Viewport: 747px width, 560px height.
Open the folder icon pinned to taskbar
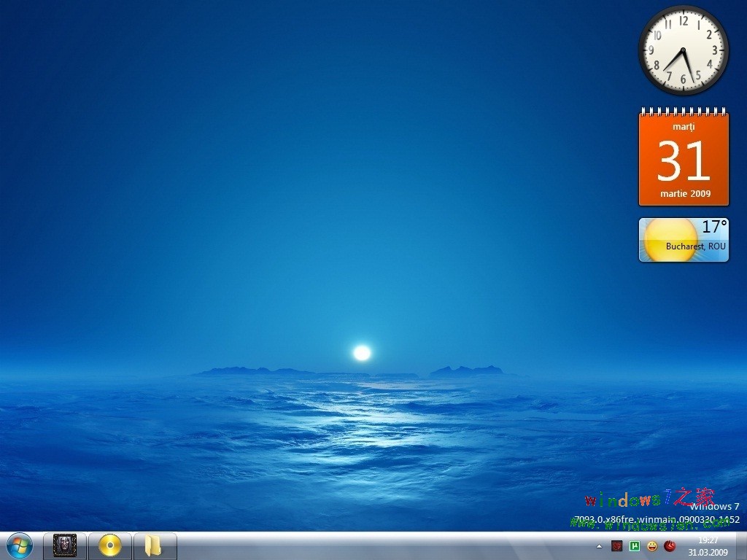(155, 546)
